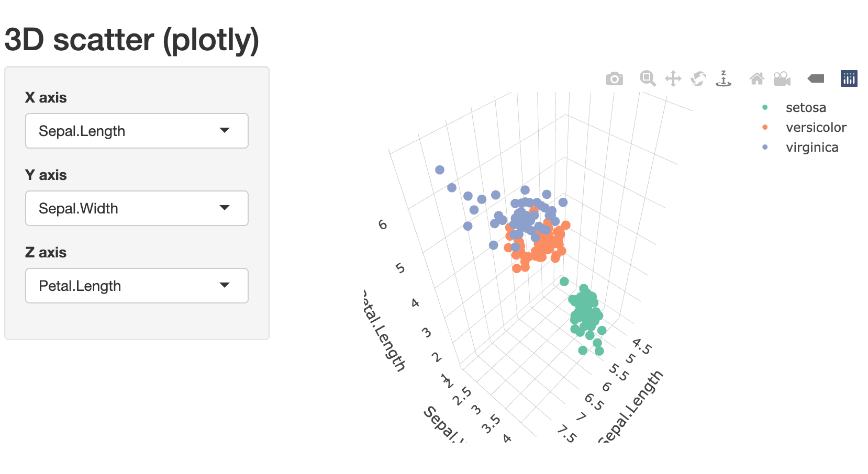The image size is (868, 474).
Task: Click the uppermost green setosa data point
Action: pos(564,281)
